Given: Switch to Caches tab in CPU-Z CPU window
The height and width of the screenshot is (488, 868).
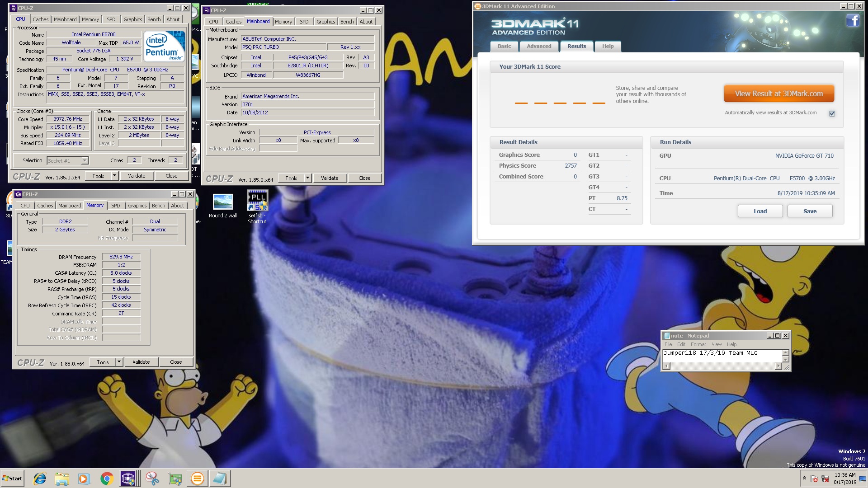Looking at the screenshot, I should pyautogui.click(x=40, y=19).
